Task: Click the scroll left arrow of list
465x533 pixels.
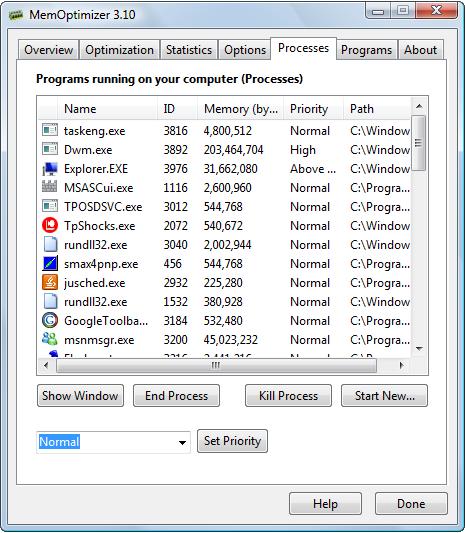Action: pos(46,366)
